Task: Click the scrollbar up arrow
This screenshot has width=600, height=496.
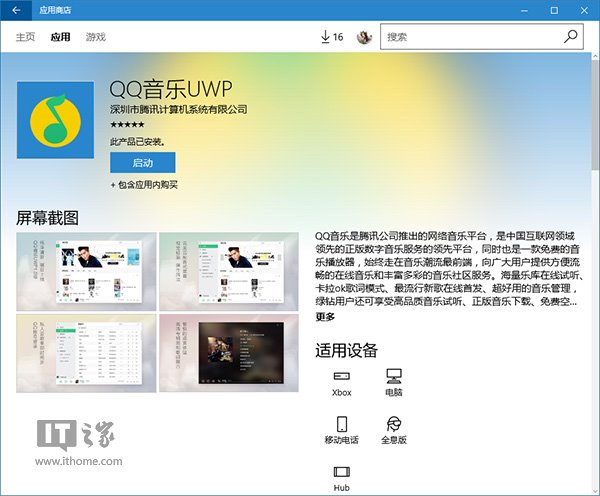Action: point(595,56)
